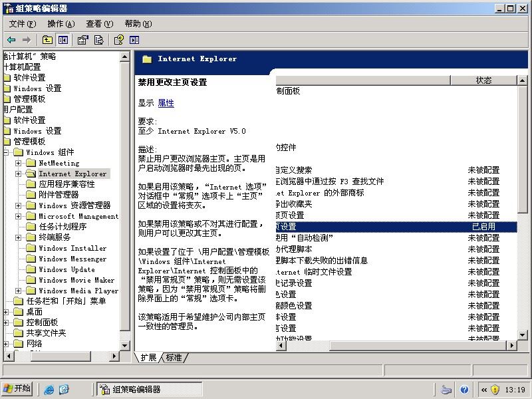Open the 查看(V) menu
532x399 pixels.
99,24
